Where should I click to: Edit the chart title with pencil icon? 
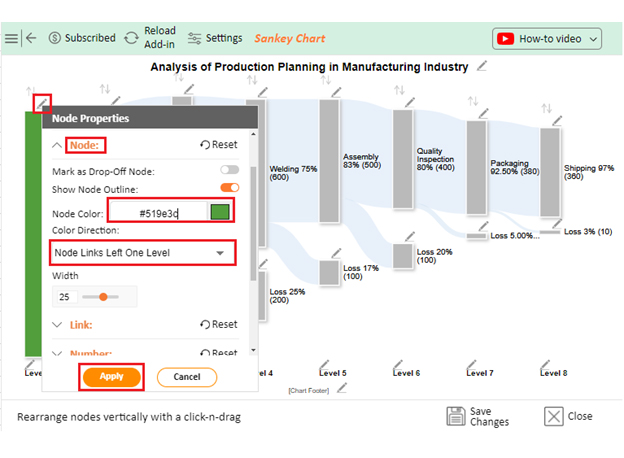(x=482, y=66)
